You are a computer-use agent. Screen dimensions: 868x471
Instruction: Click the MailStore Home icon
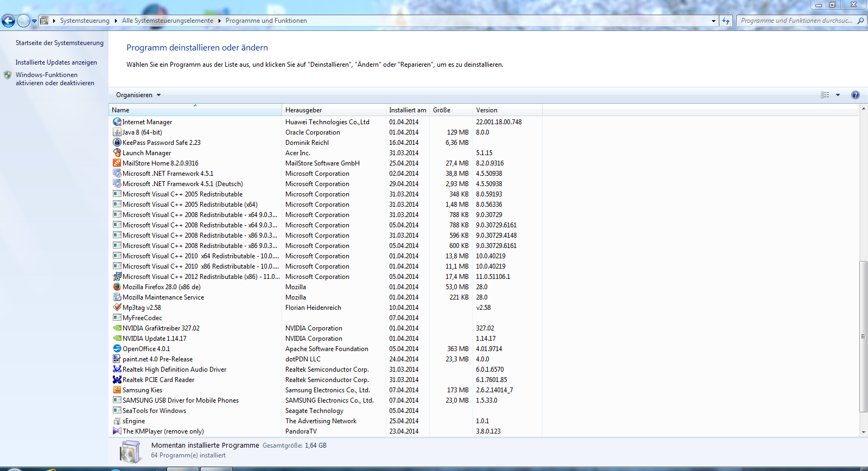pyautogui.click(x=117, y=163)
